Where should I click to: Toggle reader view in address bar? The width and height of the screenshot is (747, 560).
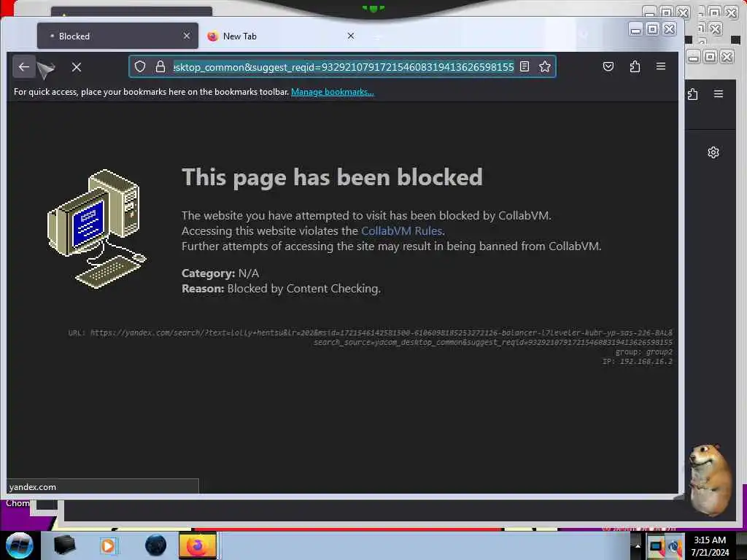[x=525, y=66]
